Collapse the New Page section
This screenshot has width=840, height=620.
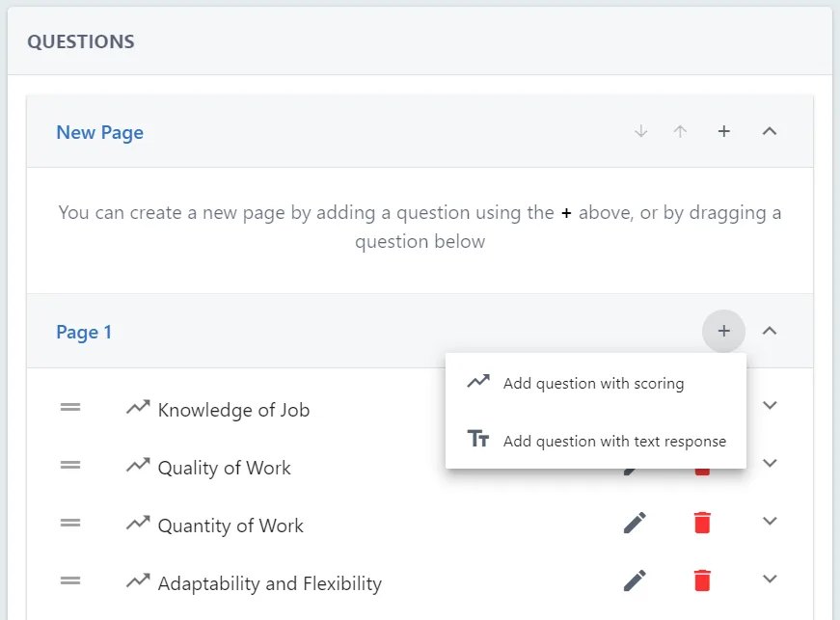click(x=770, y=131)
